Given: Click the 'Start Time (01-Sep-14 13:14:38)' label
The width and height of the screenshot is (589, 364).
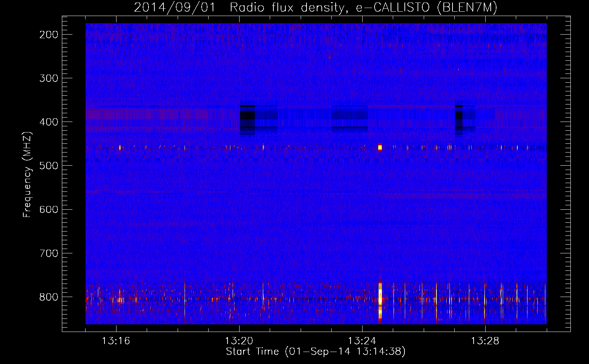Looking at the screenshot, I should tap(316, 352).
